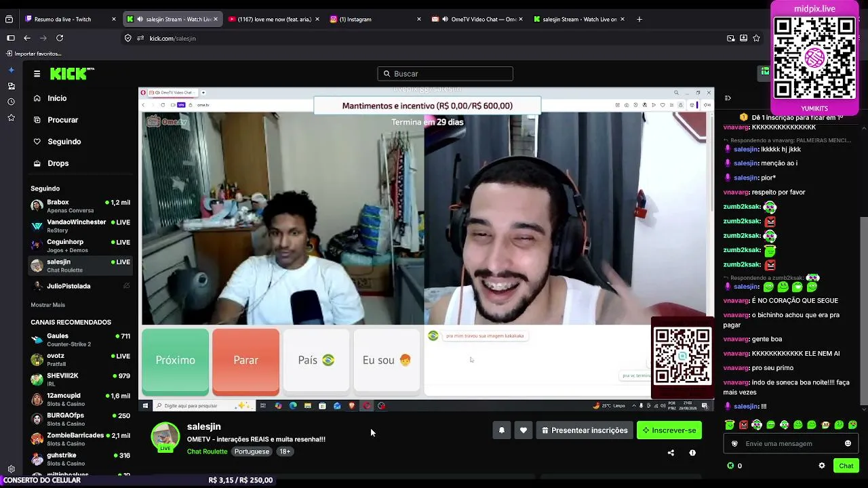Click Parar in OmeTV stream
Image resolution: width=868 pixels, height=488 pixels.
tap(245, 361)
